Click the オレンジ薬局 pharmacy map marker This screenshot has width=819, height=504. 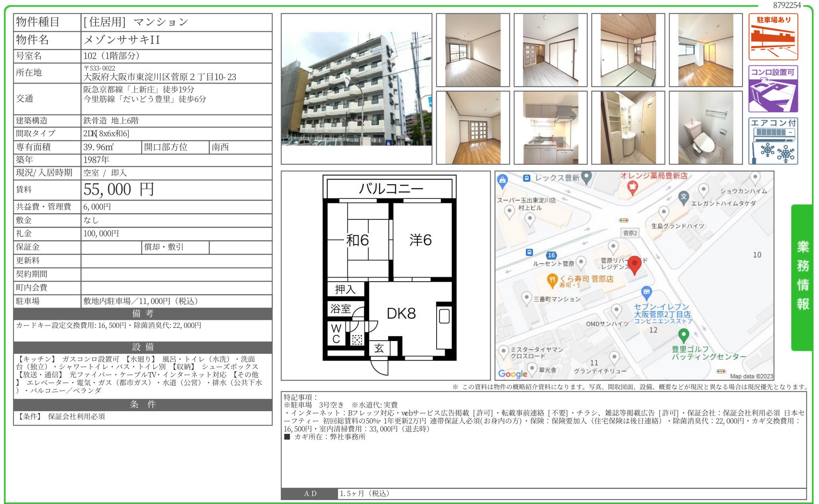click(632, 186)
